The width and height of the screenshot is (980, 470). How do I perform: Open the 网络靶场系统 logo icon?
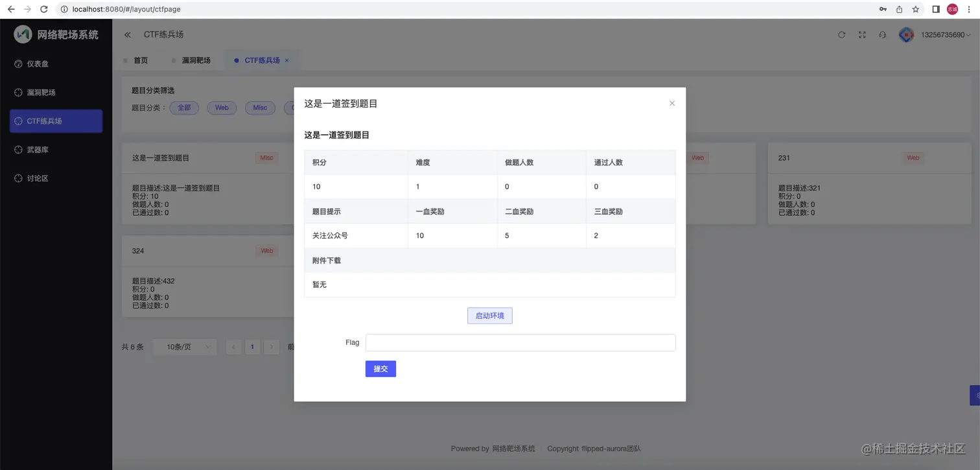(x=21, y=34)
